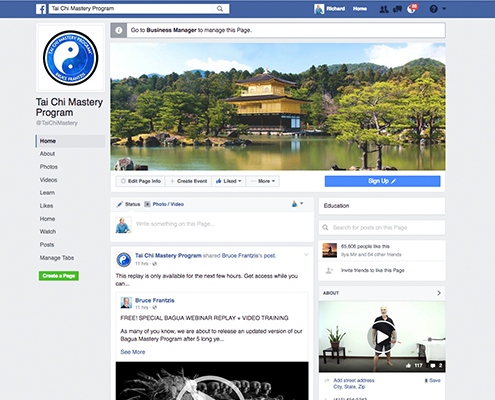
Task: Click Education category label
Action: (336, 206)
